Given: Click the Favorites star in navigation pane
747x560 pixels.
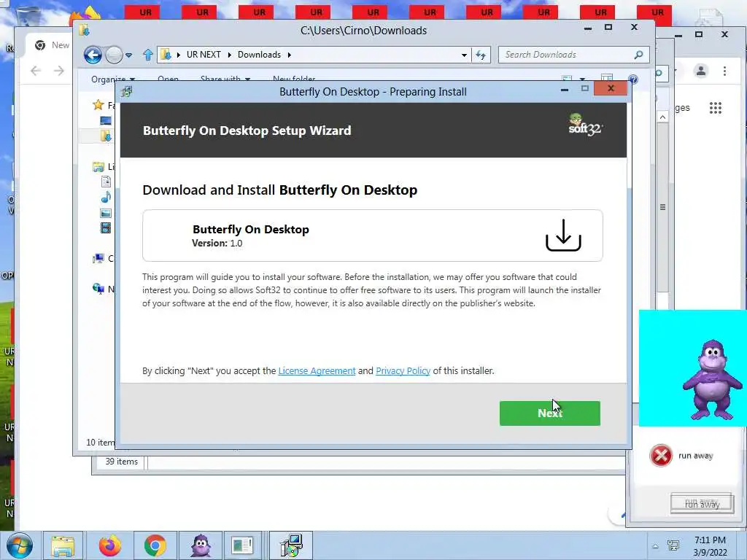Looking at the screenshot, I should [98, 105].
